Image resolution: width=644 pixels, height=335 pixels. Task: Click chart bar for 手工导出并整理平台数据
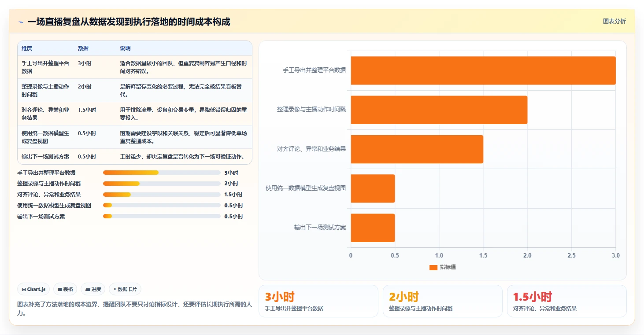click(483, 70)
